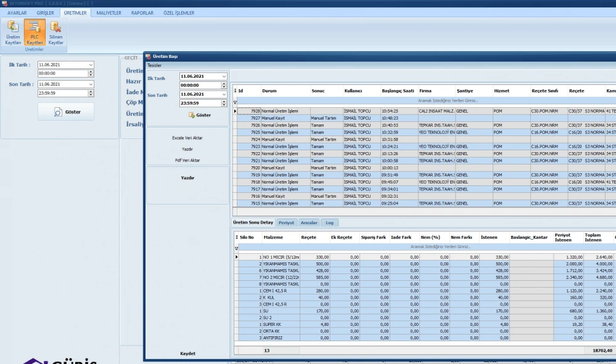This screenshot has height=364, width=616.
Task: Click the Üretim Başı window title icon
Action: [148, 57]
